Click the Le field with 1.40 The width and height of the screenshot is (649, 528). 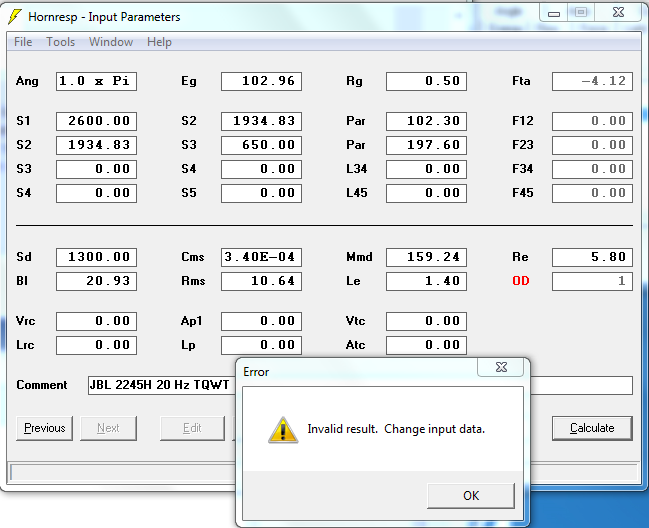(426, 281)
